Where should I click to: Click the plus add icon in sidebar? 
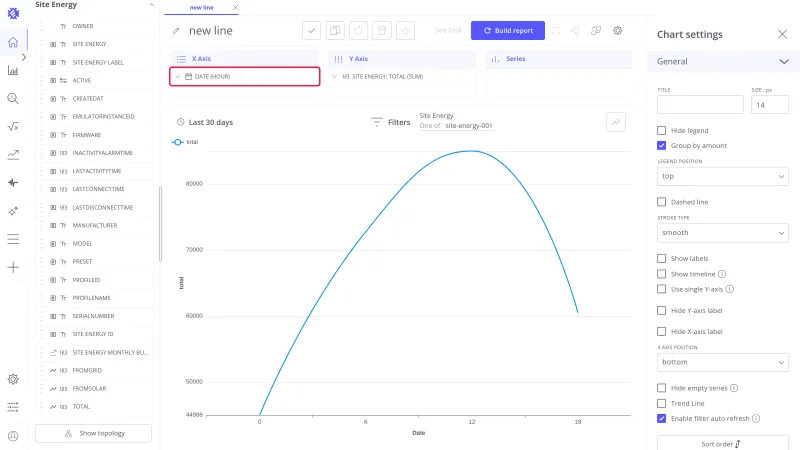tap(13, 267)
